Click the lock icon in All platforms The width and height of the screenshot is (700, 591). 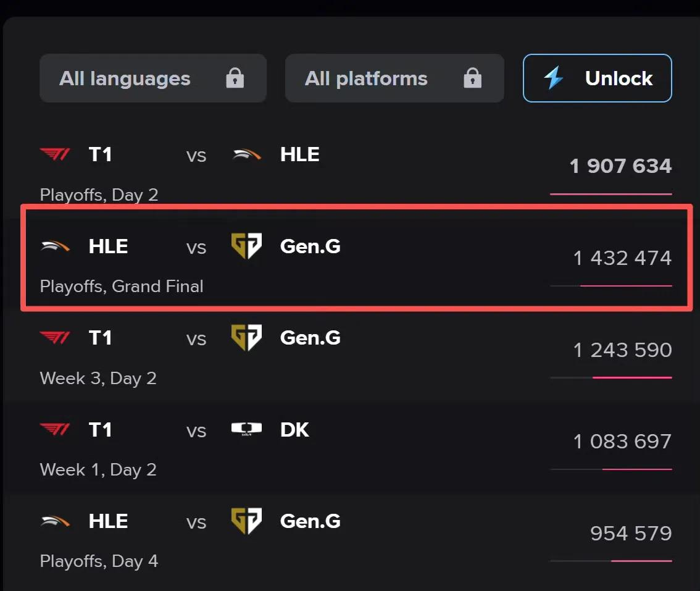point(472,78)
